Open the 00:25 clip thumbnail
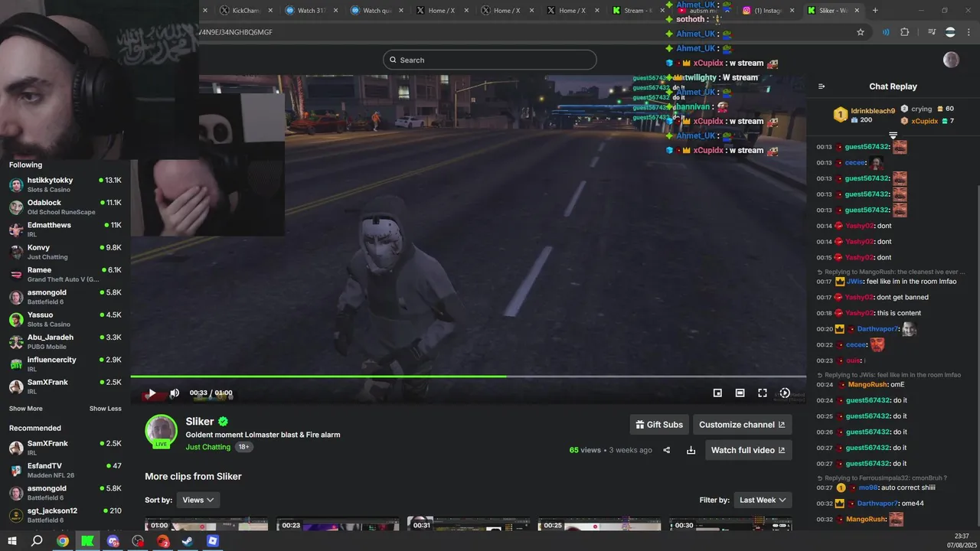The width and height of the screenshot is (980, 551). coord(599,525)
